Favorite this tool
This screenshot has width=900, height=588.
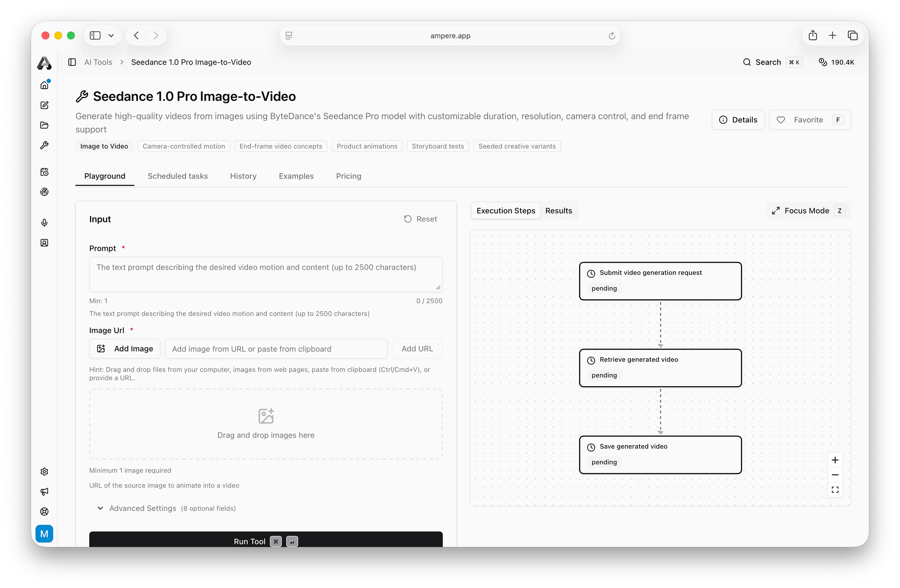810,120
